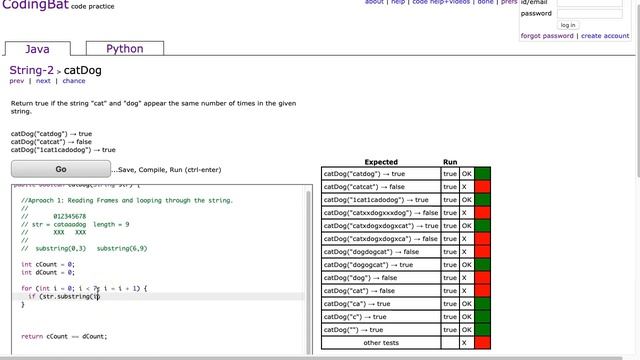The image size is (640, 360).
Task: Click the problem description text about cat and dog
Action: pyautogui.click(x=153, y=107)
